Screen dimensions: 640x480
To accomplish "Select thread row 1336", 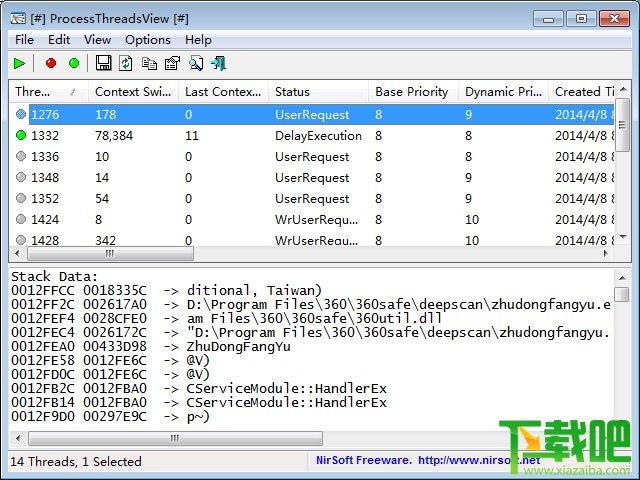I will click(x=312, y=157).
